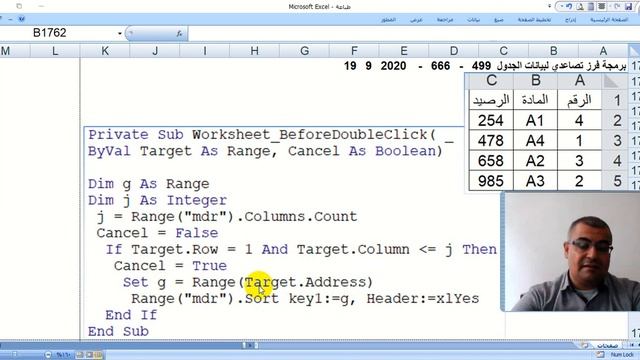Click the Select All corner of the worksheet
Viewport: 640px width, 360px height.
pos(634,51)
